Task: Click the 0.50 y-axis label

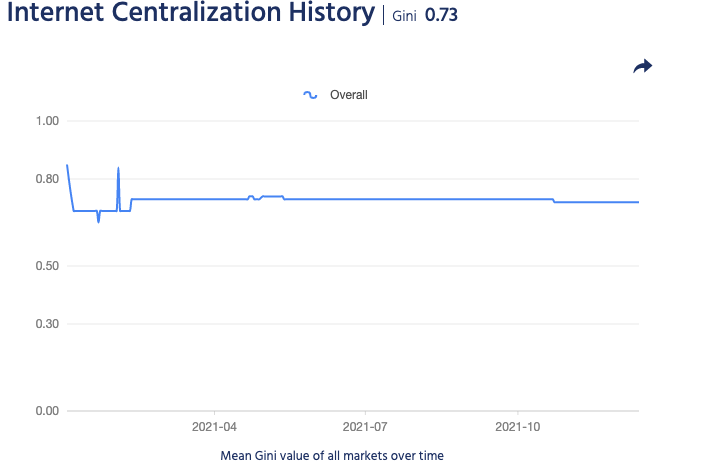Action: [x=48, y=266]
